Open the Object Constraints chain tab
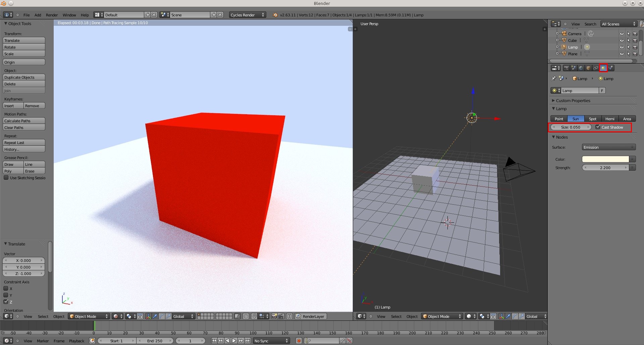Image resolution: width=644 pixels, height=345 pixels. [596, 68]
